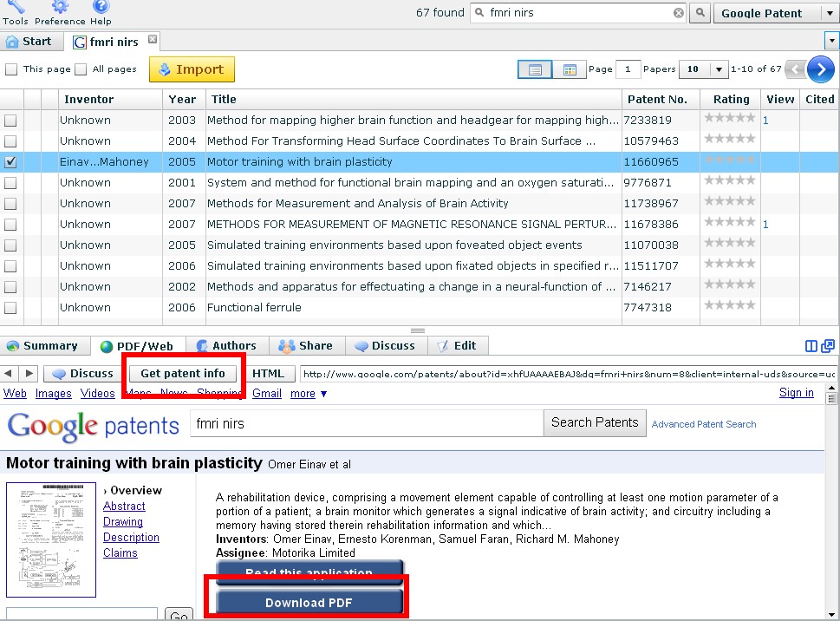Click the HTML button
Viewport: 840px width, 621px height.
(268, 374)
